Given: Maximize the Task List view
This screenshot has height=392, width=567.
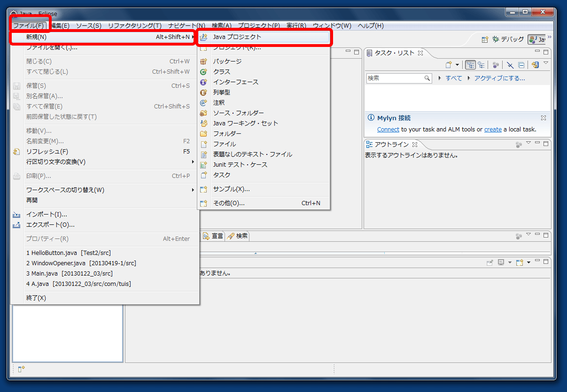Looking at the screenshot, I should pos(545,52).
